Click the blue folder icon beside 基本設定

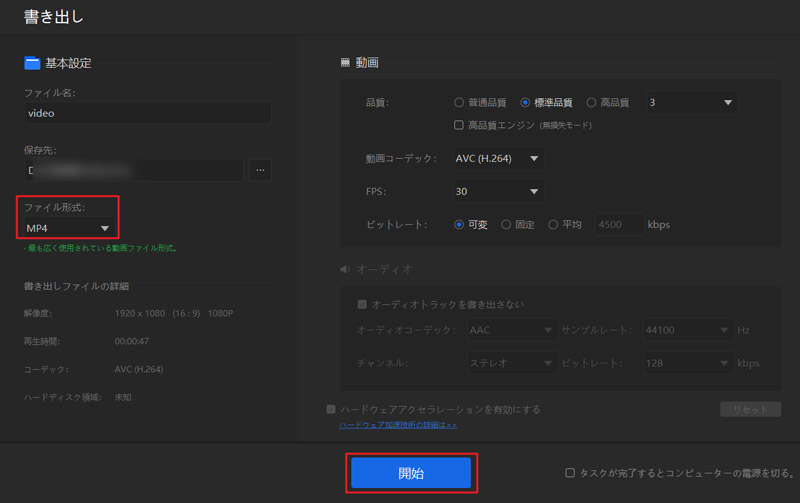[32, 63]
